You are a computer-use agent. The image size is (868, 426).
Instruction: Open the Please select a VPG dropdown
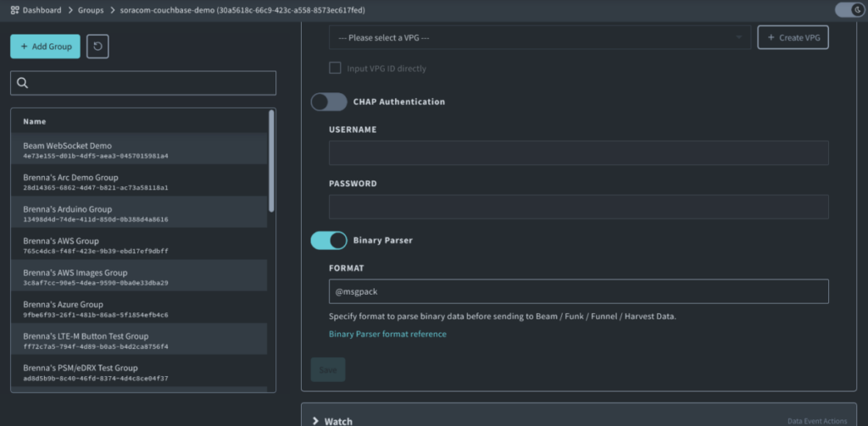tap(539, 37)
